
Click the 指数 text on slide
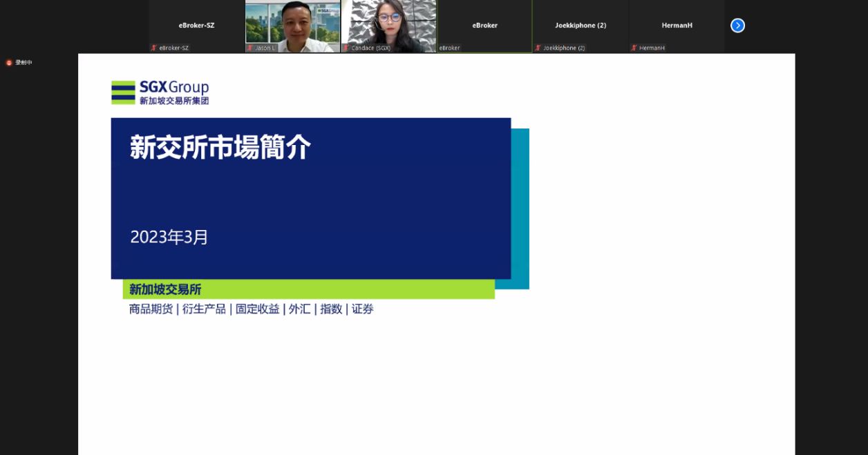point(331,309)
